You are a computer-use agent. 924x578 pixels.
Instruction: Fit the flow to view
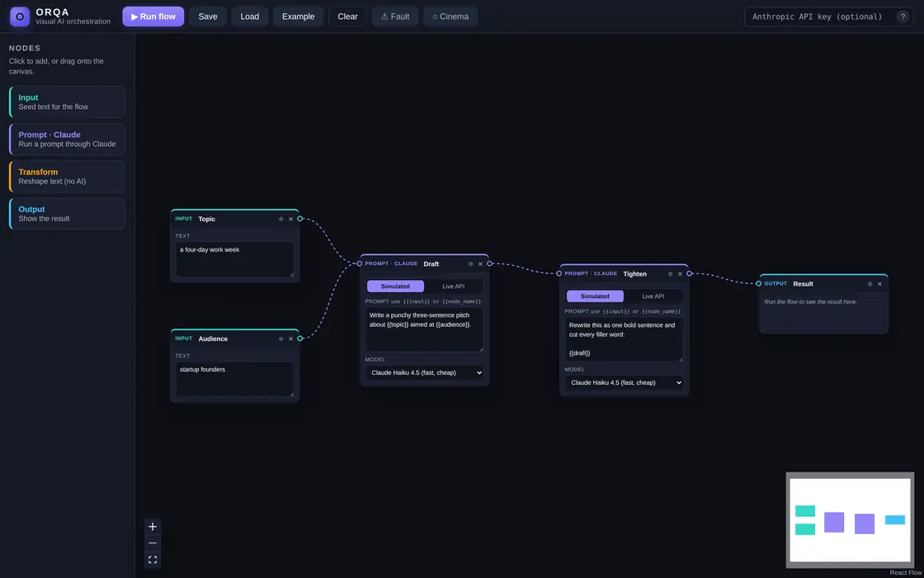click(153, 560)
